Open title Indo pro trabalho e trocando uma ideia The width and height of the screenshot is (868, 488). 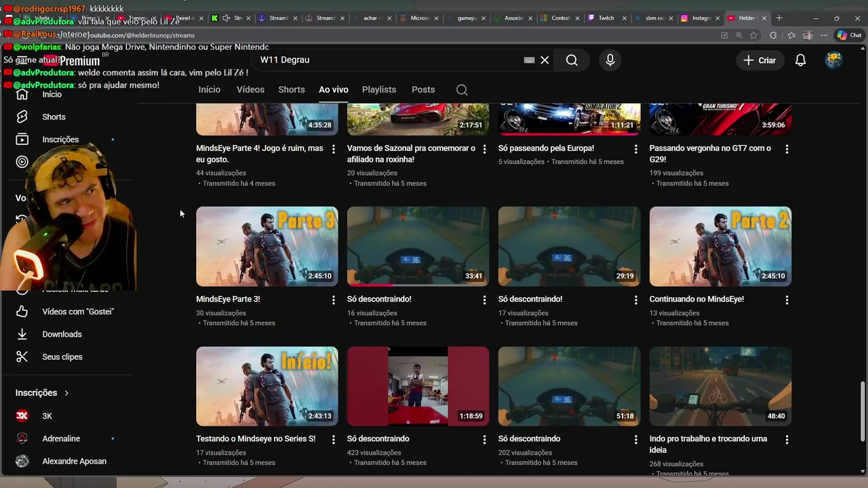click(708, 445)
